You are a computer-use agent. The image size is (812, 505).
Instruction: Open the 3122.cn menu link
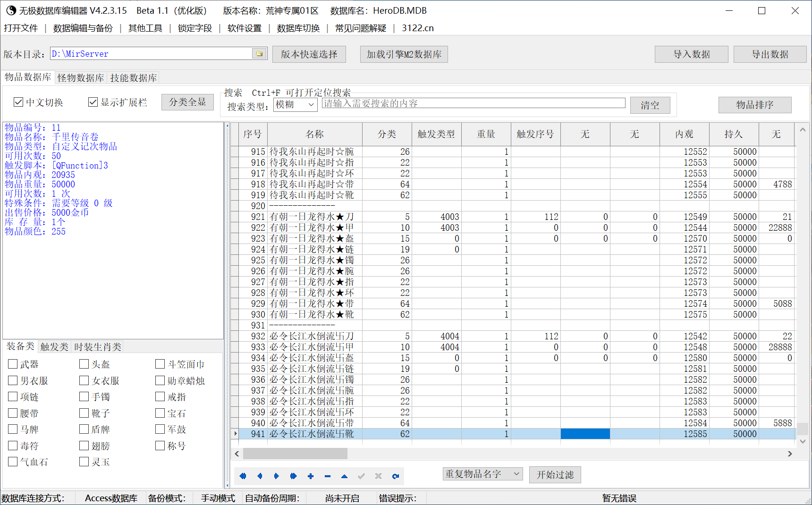coord(418,28)
